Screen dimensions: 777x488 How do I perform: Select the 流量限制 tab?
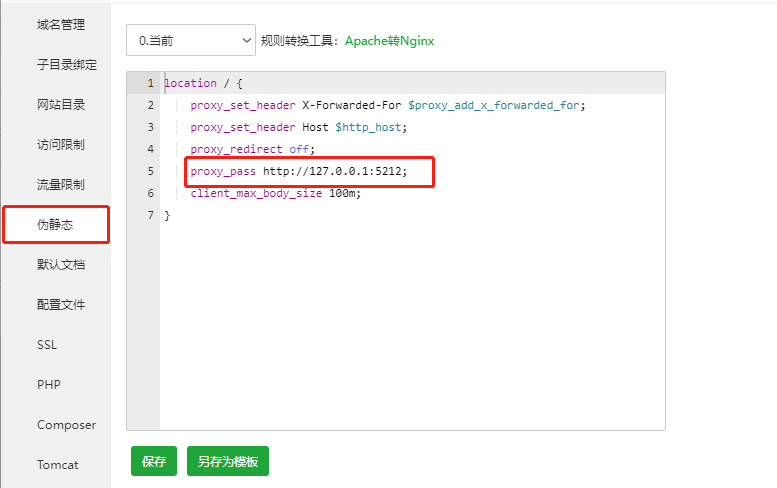pyautogui.click(x=60, y=184)
